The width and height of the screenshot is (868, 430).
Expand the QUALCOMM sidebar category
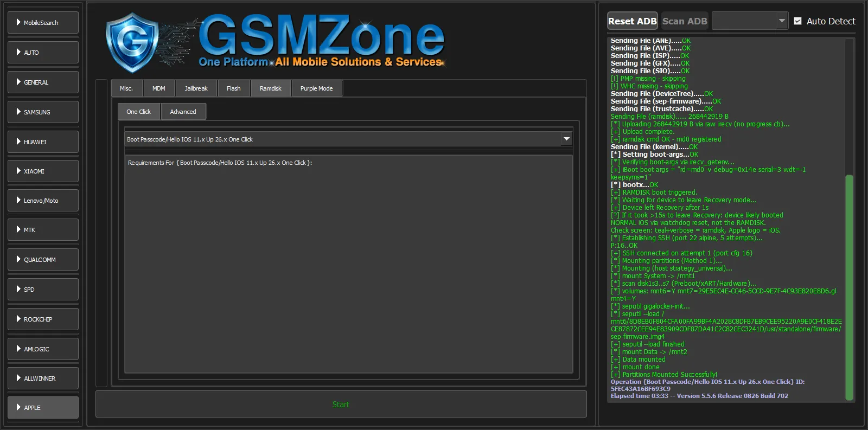point(43,260)
